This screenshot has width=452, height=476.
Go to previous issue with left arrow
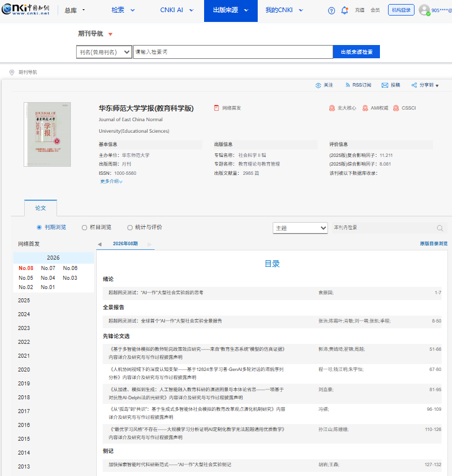coord(100,244)
